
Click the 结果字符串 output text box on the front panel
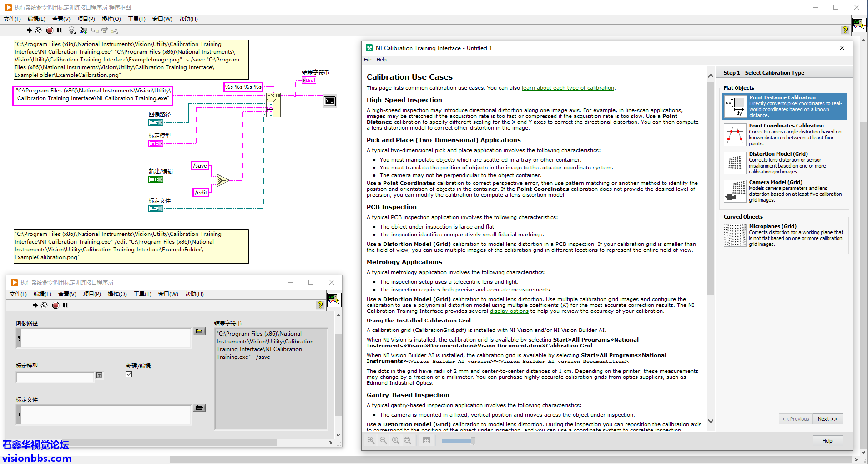tap(271, 379)
